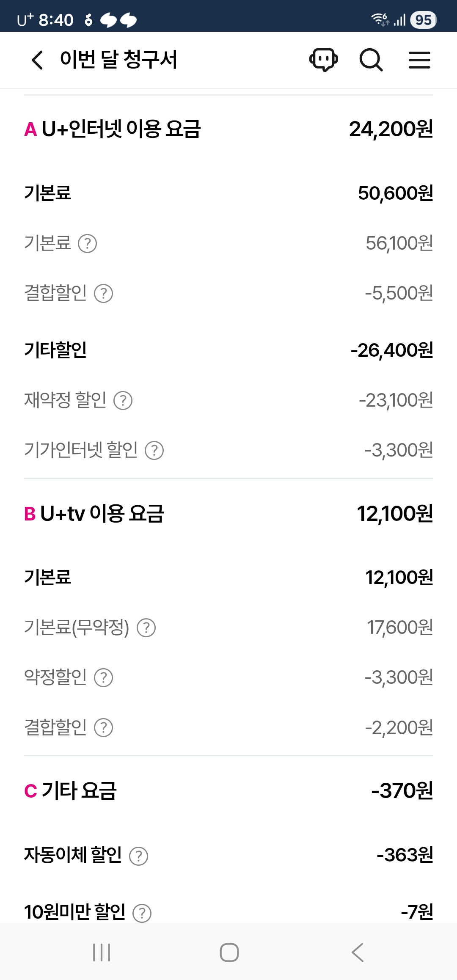Open 기가인터넷 할인 help icon
This screenshot has width=457, height=980.
[154, 451]
